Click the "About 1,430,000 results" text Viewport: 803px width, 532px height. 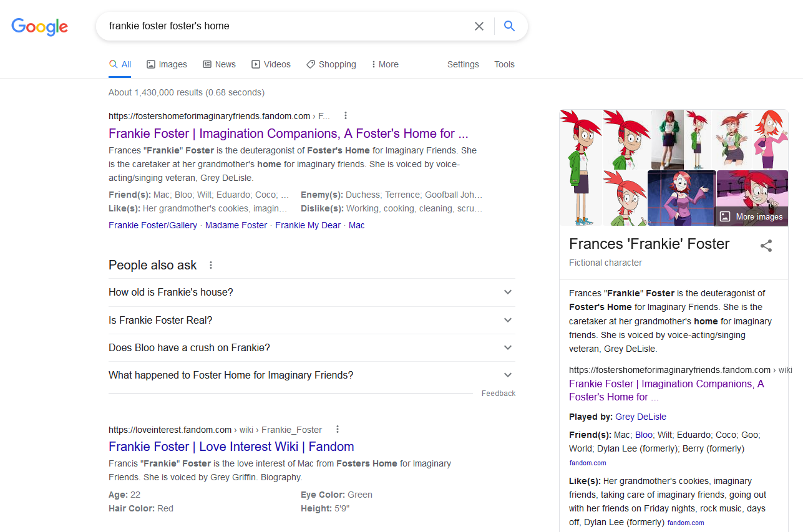[x=187, y=92]
